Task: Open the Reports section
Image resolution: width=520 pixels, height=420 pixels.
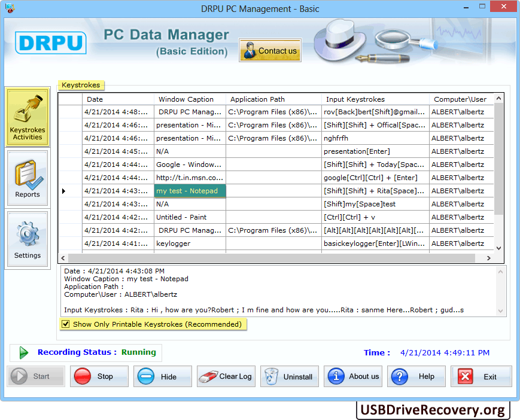Action: (28, 178)
